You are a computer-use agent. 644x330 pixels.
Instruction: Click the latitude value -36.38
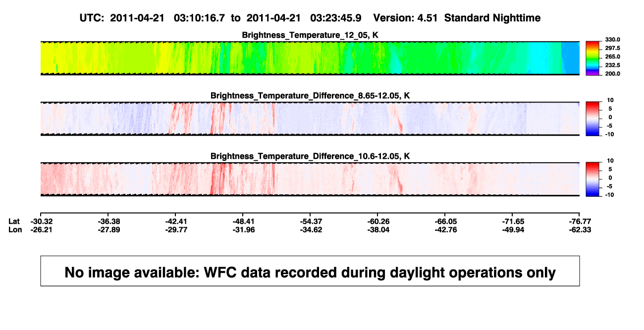108,221
